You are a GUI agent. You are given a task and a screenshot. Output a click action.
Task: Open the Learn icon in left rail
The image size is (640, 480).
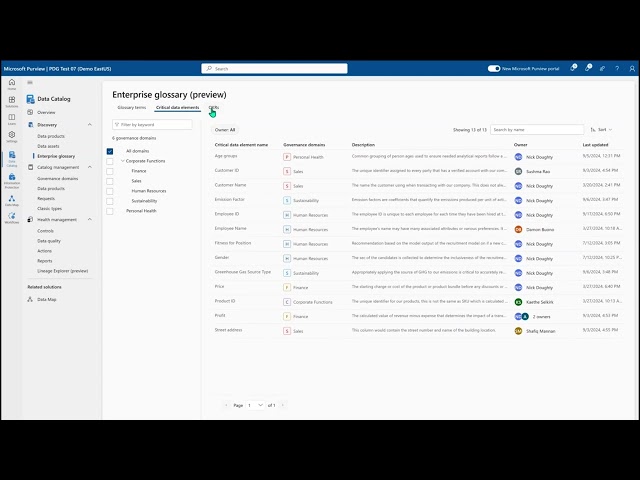pyautogui.click(x=12, y=119)
